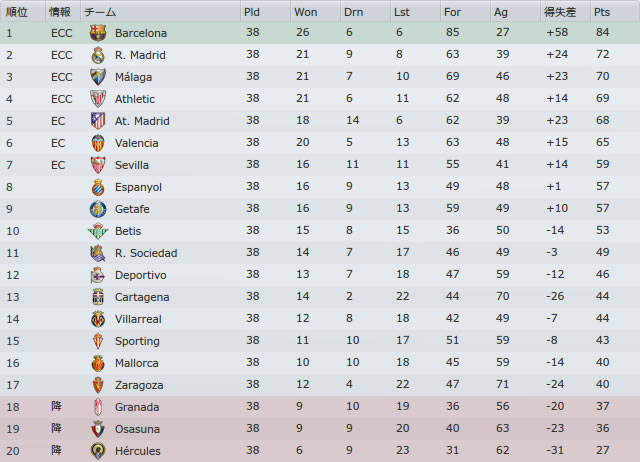Open the At. Madrid badge icon
Viewport: 640px width, 462px height.
pyautogui.click(x=98, y=121)
